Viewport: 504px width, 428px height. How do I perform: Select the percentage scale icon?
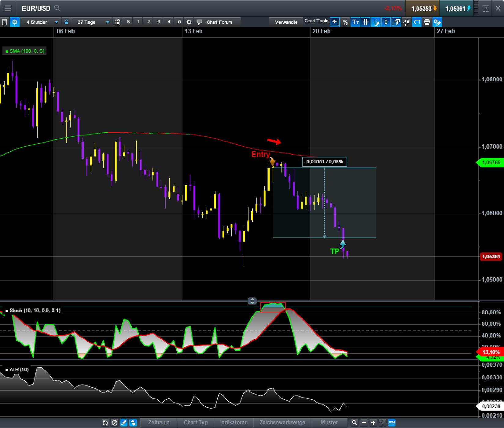[345, 22]
